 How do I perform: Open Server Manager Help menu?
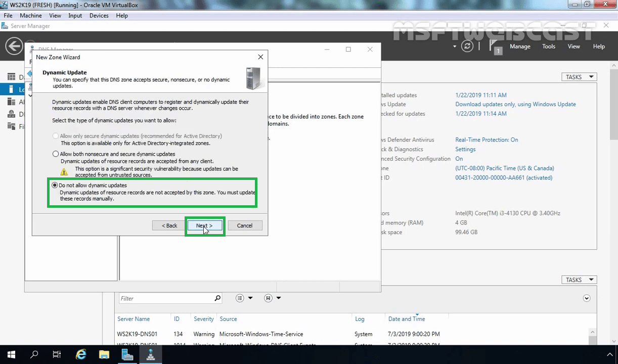tap(599, 47)
